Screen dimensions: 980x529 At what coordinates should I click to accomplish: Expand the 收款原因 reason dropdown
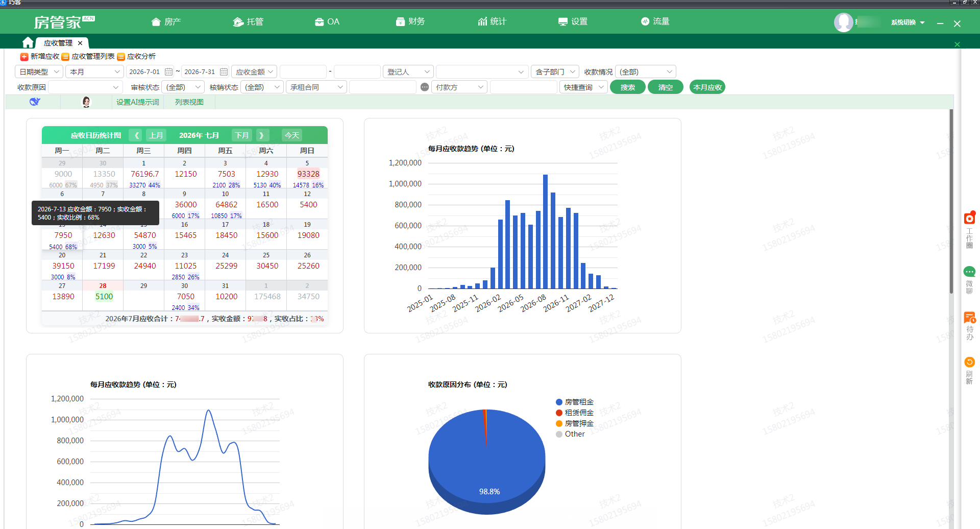click(86, 87)
